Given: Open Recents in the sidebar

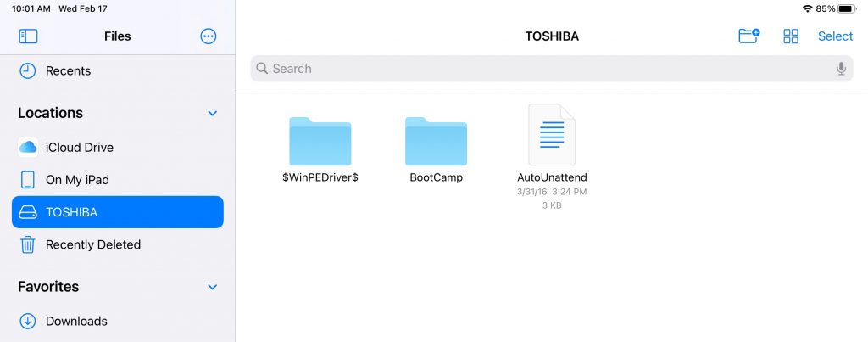Looking at the screenshot, I should point(117,71).
